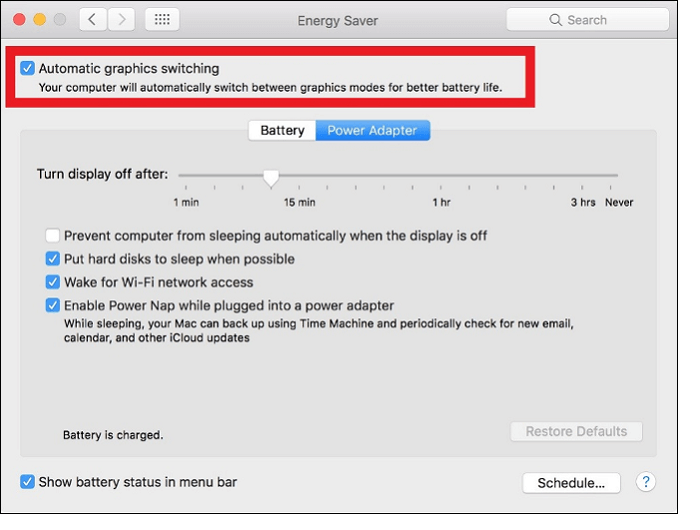
Task: Minimize window with yellow button
Action: click(40, 20)
